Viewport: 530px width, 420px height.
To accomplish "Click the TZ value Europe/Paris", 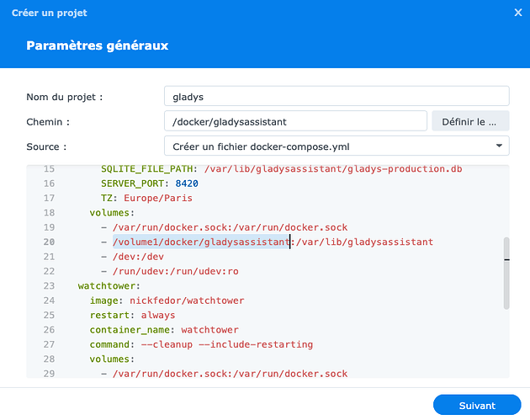I will click(158, 198).
